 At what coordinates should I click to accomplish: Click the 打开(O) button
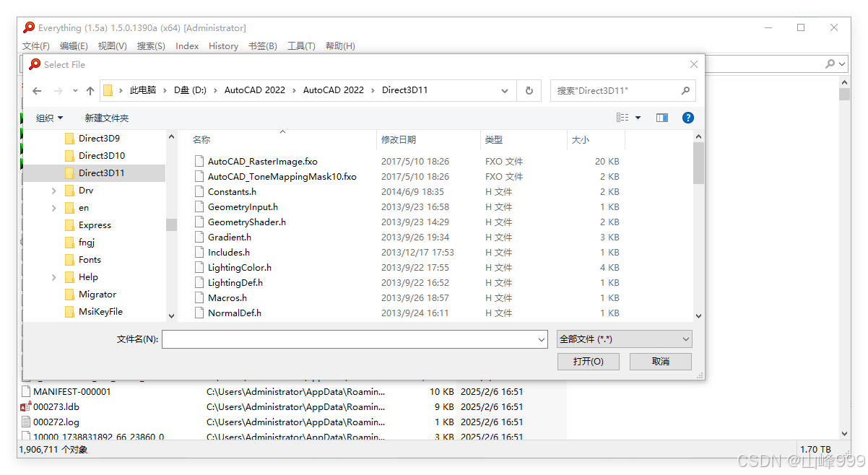click(x=589, y=362)
